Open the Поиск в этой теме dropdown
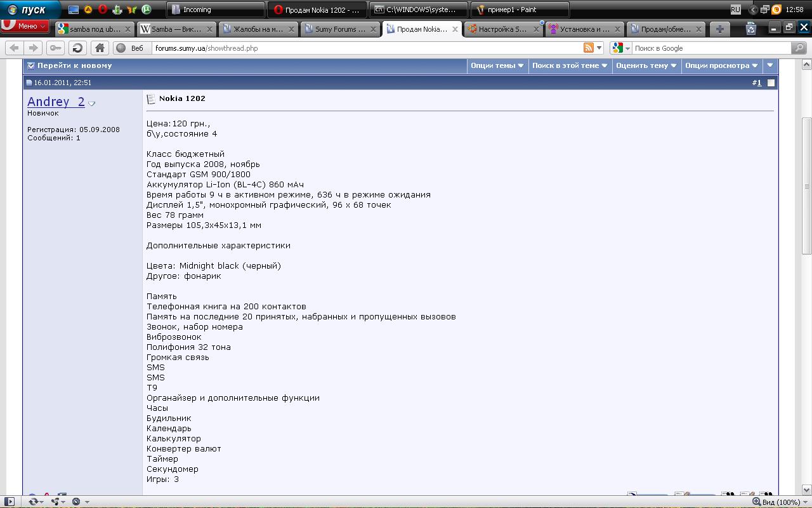 pos(570,65)
